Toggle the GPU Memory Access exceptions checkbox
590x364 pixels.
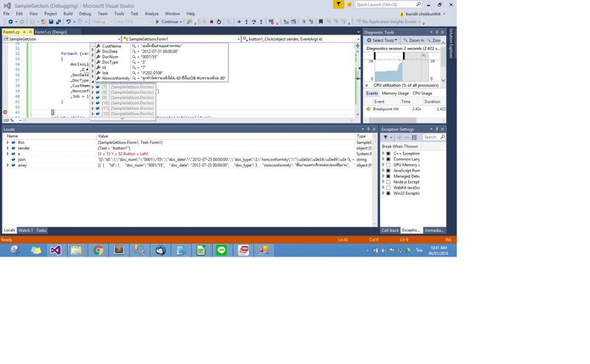click(x=388, y=165)
